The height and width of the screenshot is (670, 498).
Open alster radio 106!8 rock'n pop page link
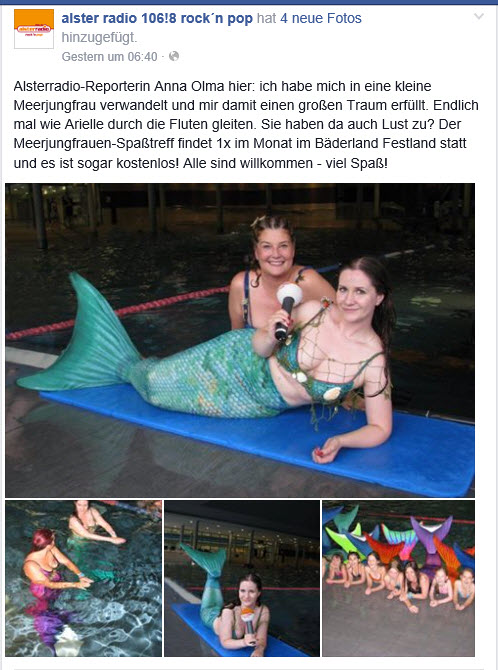click(157, 18)
